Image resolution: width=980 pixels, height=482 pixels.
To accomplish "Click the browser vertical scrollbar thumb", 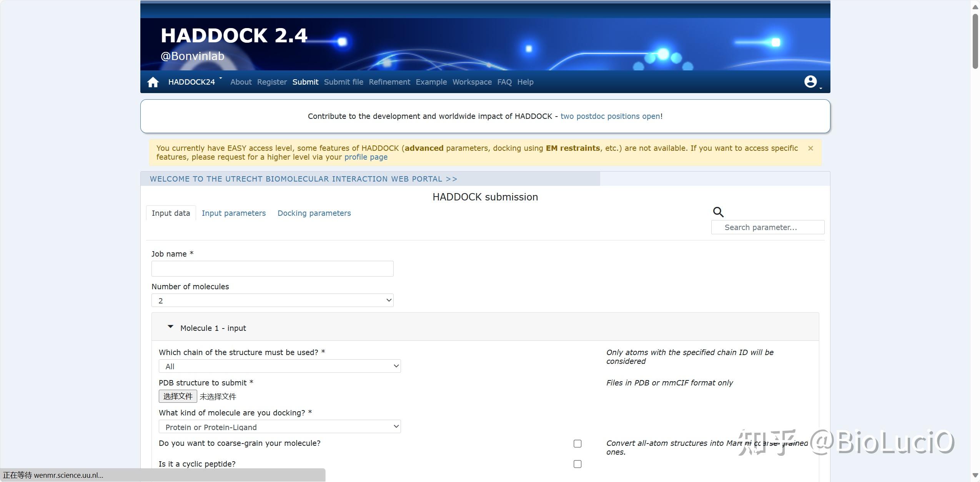I will point(975,40).
